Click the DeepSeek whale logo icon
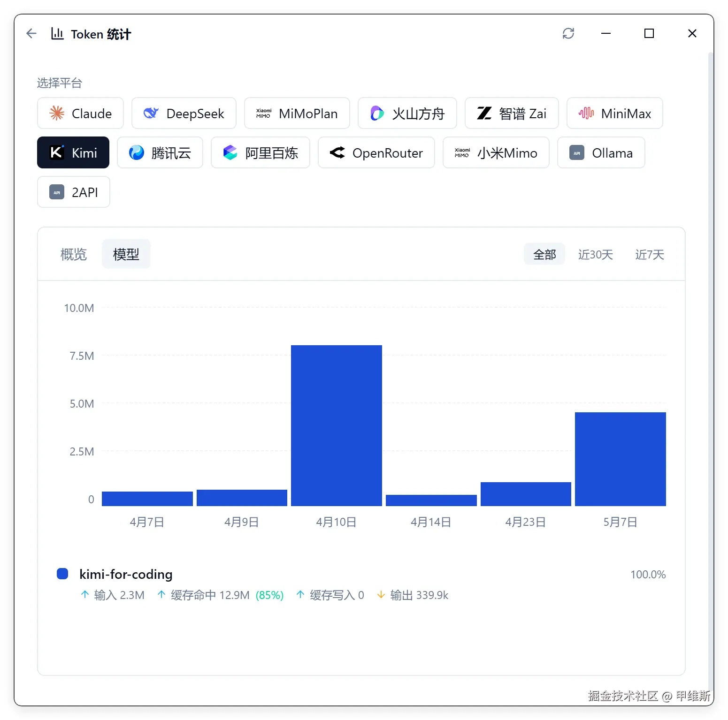 151,113
